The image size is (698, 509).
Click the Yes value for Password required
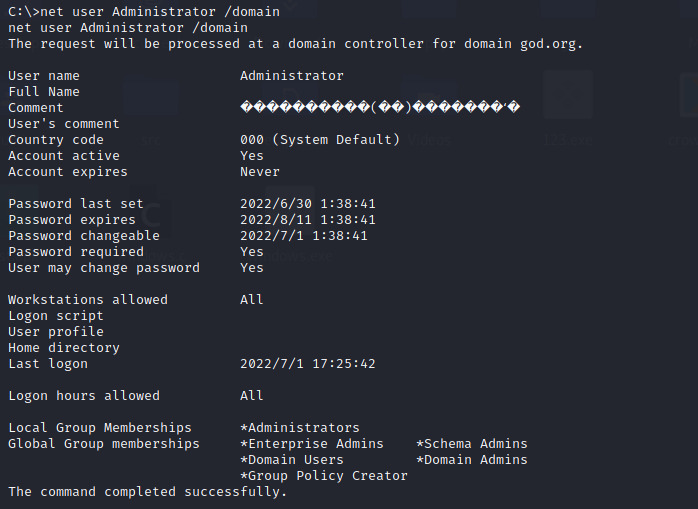[x=252, y=252]
